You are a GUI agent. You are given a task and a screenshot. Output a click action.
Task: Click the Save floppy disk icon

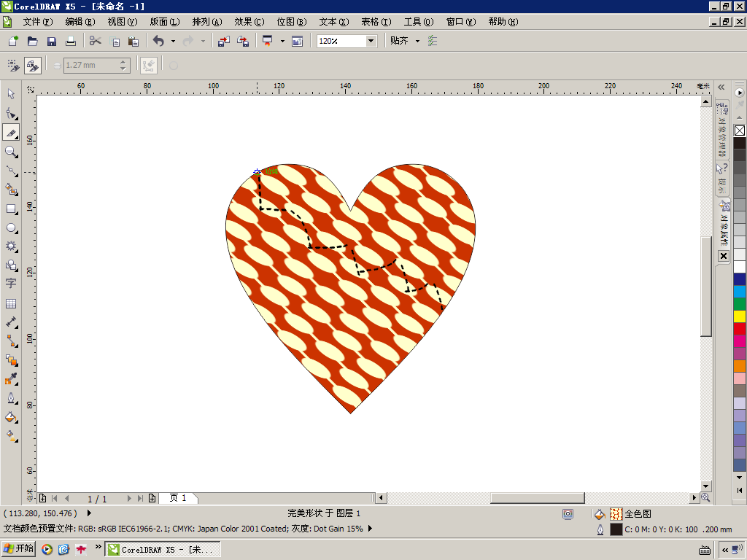pos(52,41)
